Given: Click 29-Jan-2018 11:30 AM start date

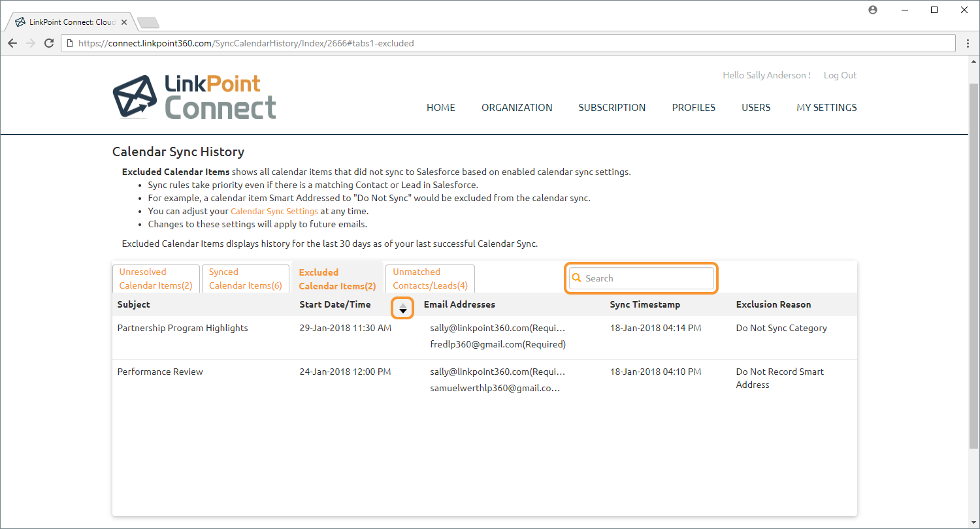Looking at the screenshot, I should [x=345, y=328].
